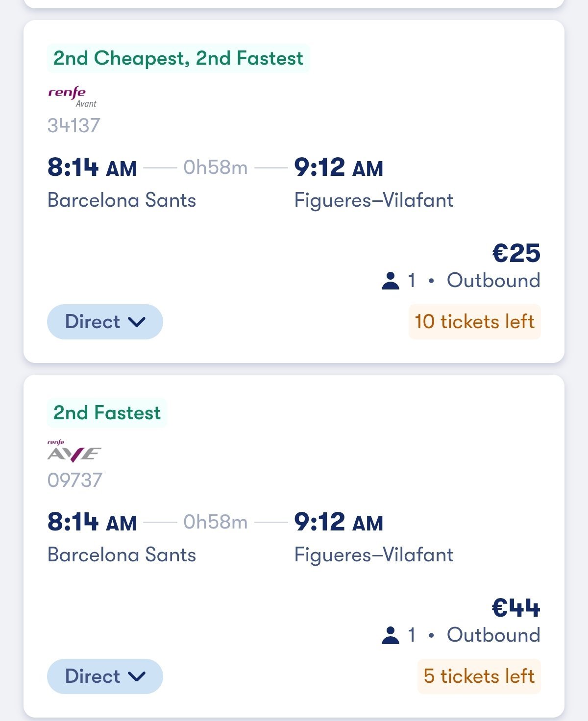Tap 9:12 AM arrival on AVE card

click(338, 522)
